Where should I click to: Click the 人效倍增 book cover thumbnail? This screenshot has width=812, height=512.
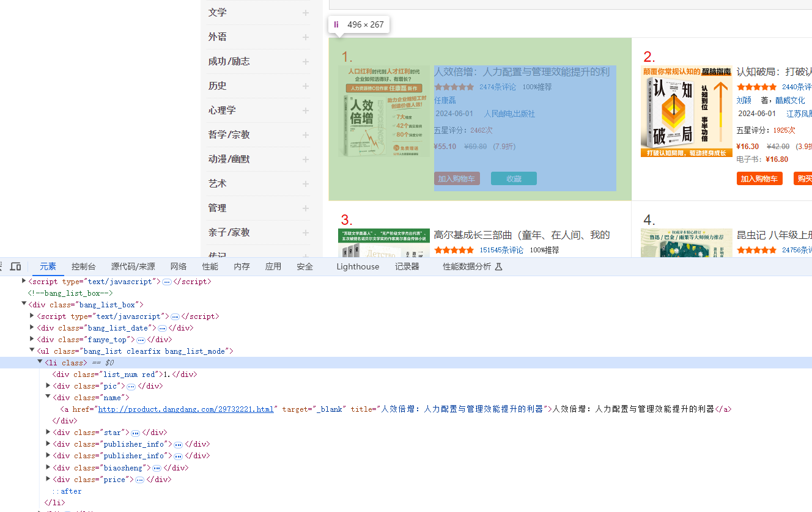tap(384, 111)
